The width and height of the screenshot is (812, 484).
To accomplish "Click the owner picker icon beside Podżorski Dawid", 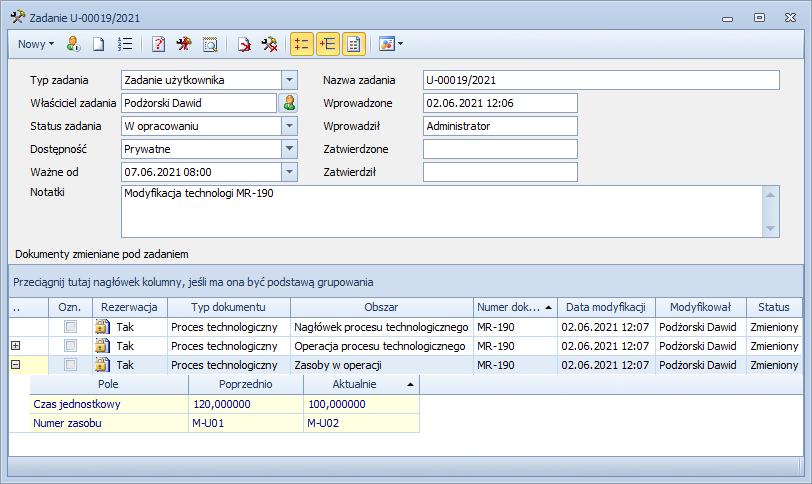I will coord(289,103).
